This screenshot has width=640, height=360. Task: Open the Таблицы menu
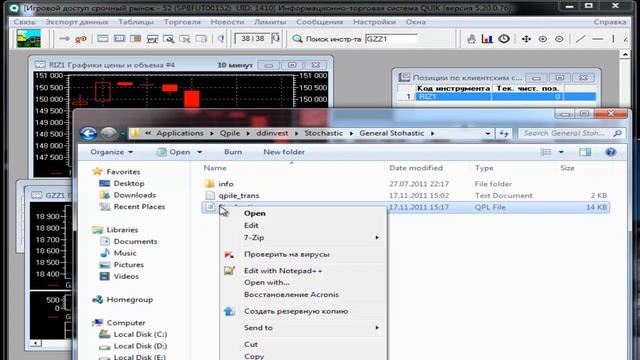coord(136,22)
